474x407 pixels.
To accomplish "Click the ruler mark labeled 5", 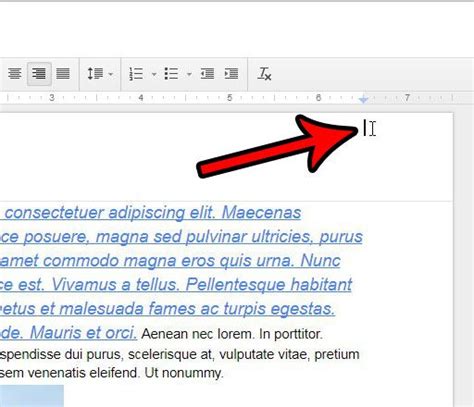I will click(x=229, y=98).
